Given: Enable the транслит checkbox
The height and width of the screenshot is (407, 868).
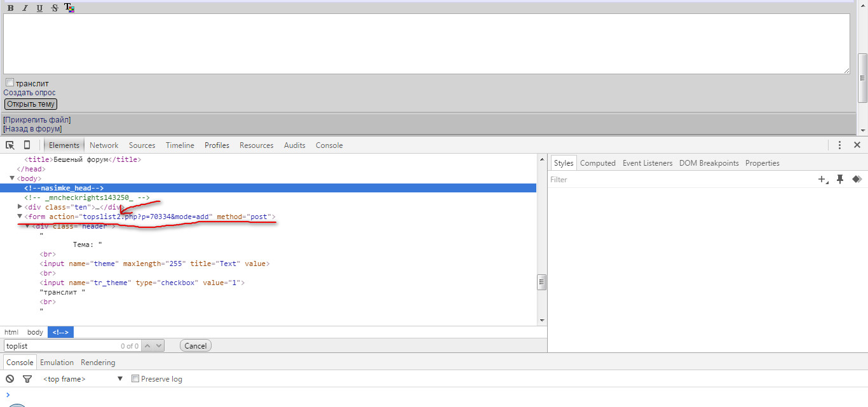Looking at the screenshot, I should pos(10,83).
